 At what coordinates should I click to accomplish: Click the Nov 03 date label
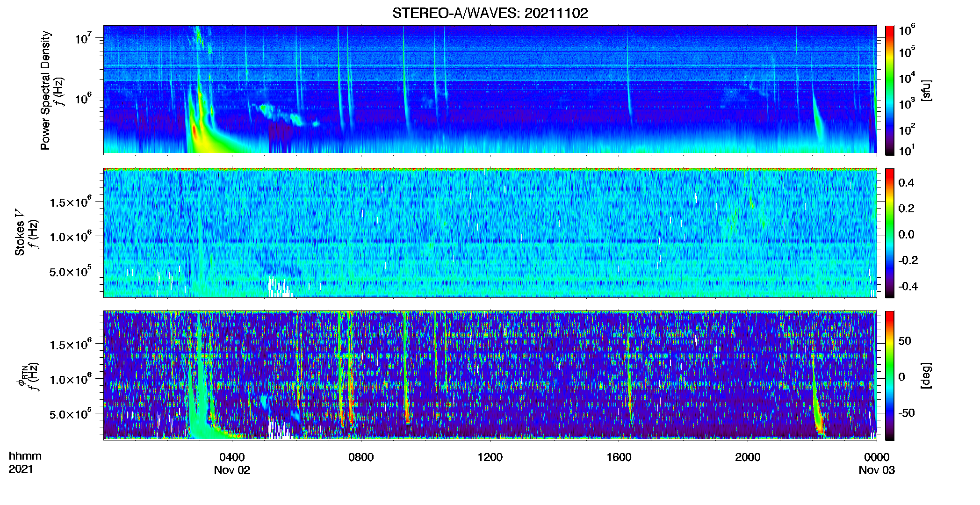[877, 470]
